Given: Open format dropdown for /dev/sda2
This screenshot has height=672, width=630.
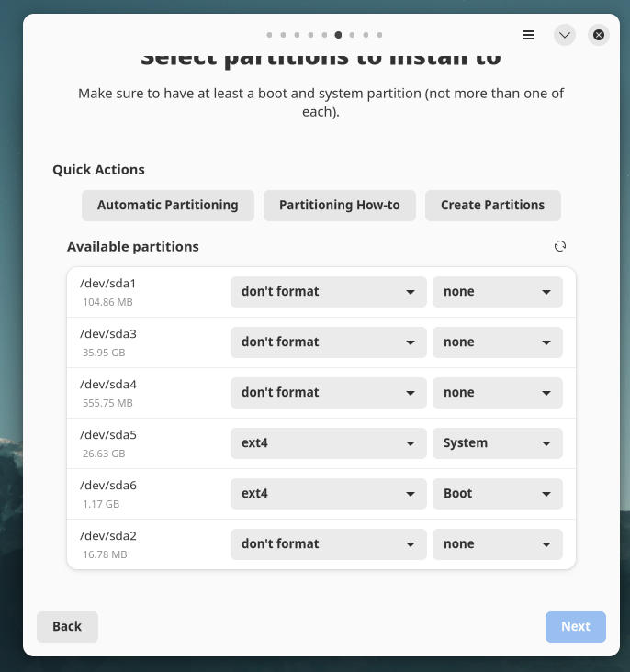Looking at the screenshot, I should click(328, 544).
